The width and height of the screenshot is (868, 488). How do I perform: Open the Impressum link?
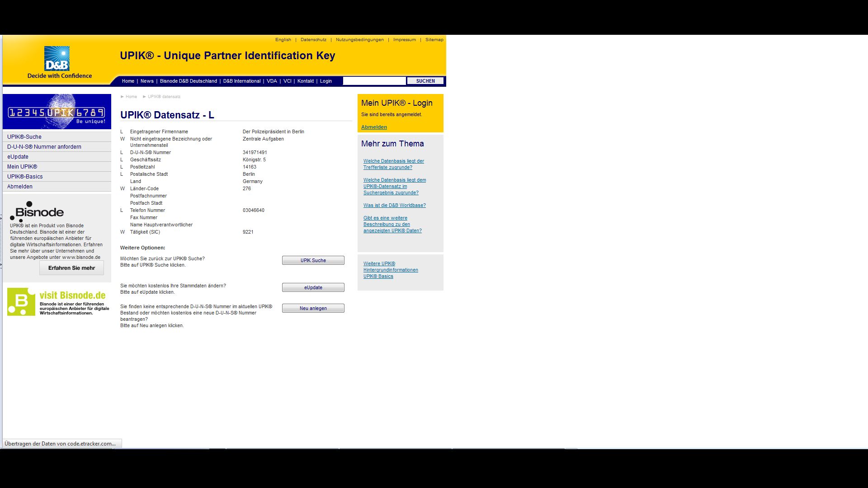404,40
